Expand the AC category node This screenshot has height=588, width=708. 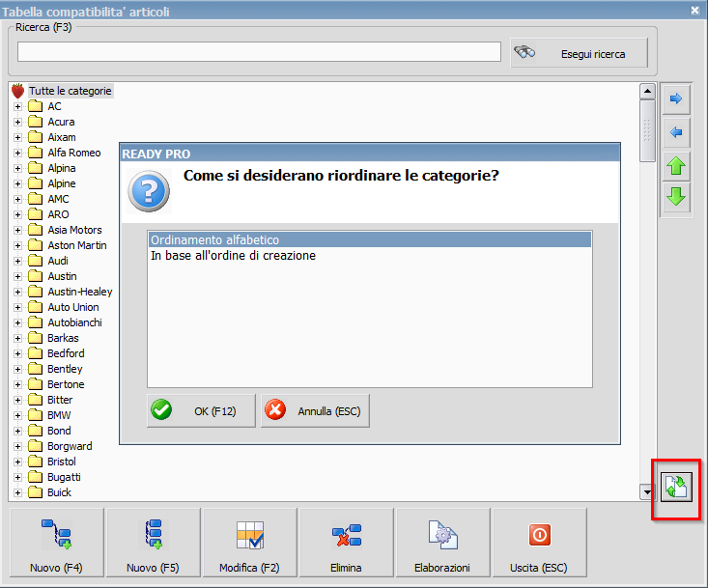click(17, 107)
